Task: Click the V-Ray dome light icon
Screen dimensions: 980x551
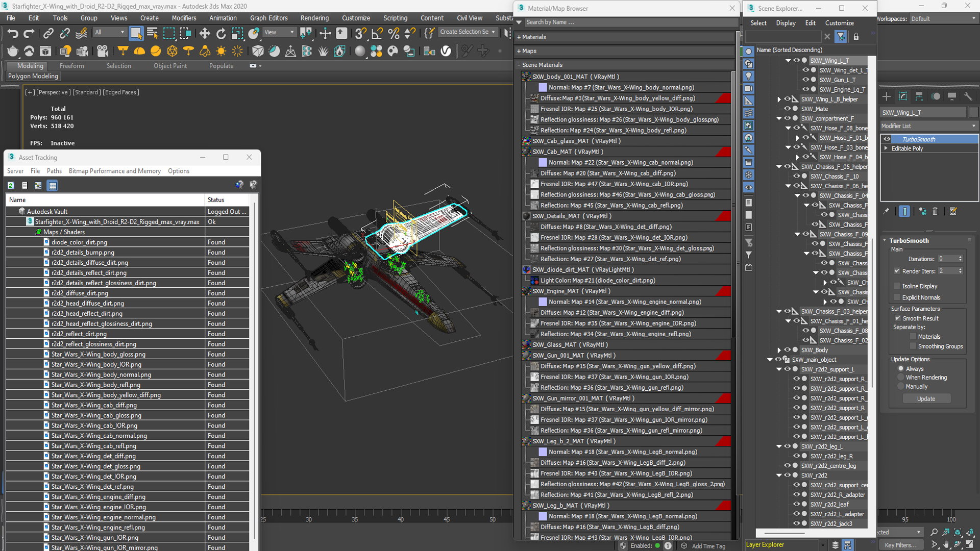Action: (139, 51)
